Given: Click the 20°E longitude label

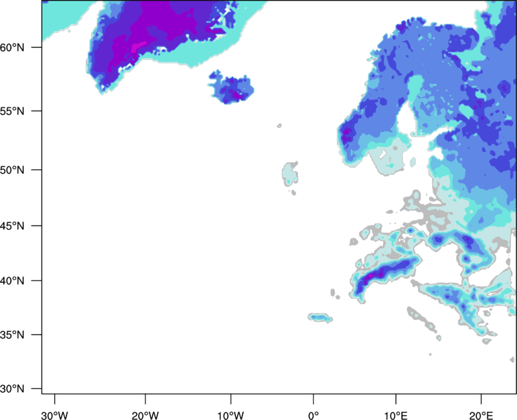Looking at the screenshot, I should pyautogui.click(x=481, y=415).
